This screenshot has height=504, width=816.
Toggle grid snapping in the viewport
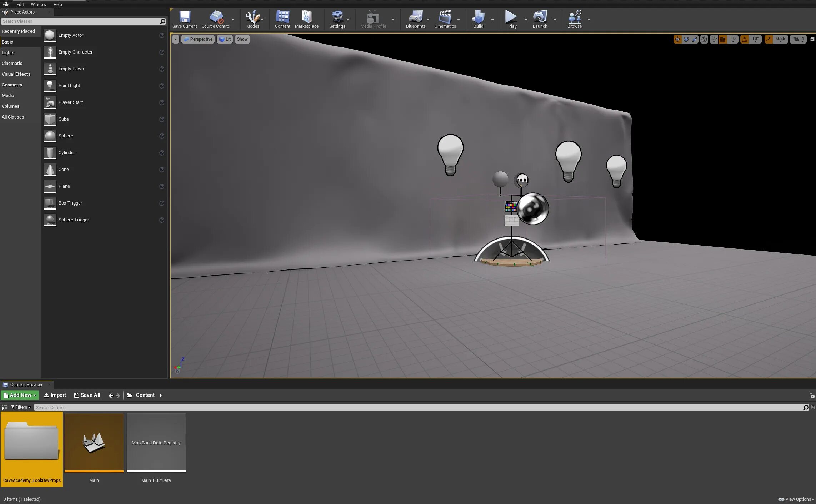click(722, 39)
